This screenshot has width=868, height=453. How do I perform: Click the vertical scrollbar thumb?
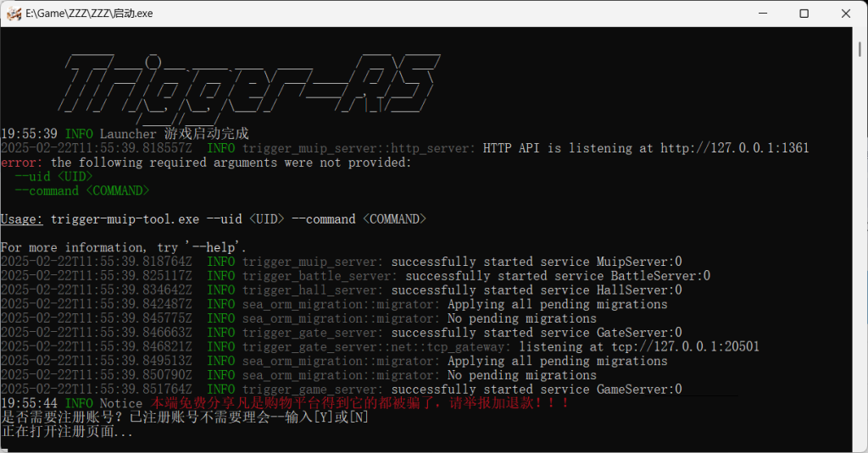[x=860, y=48]
